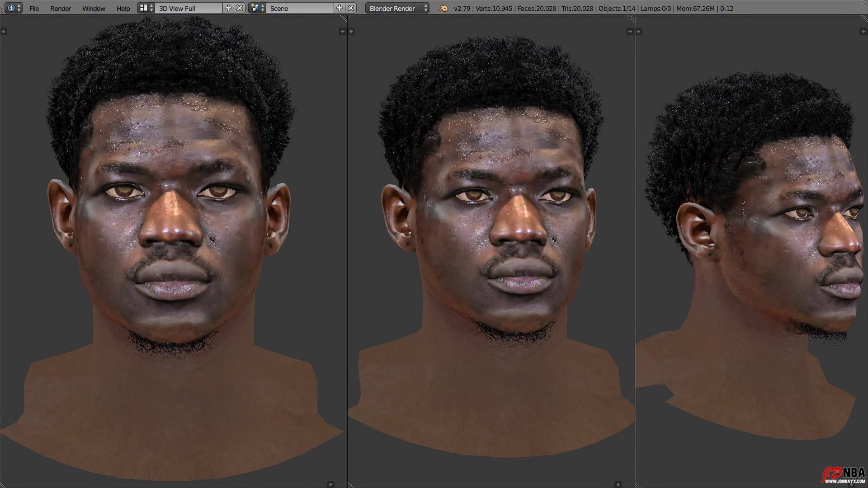The width and height of the screenshot is (868, 488).
Task: Click the 'Scene' name field
Action: click(300, 8)
